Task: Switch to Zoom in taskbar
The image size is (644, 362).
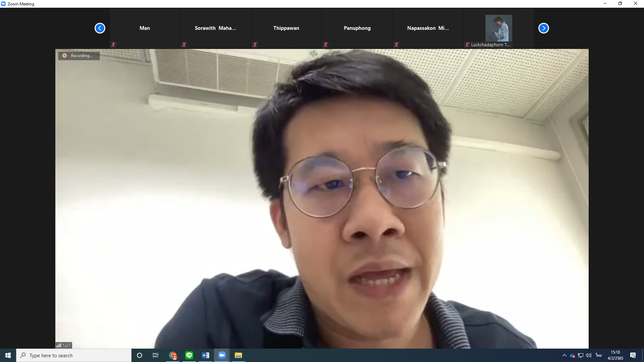Action: pos(222,355)
